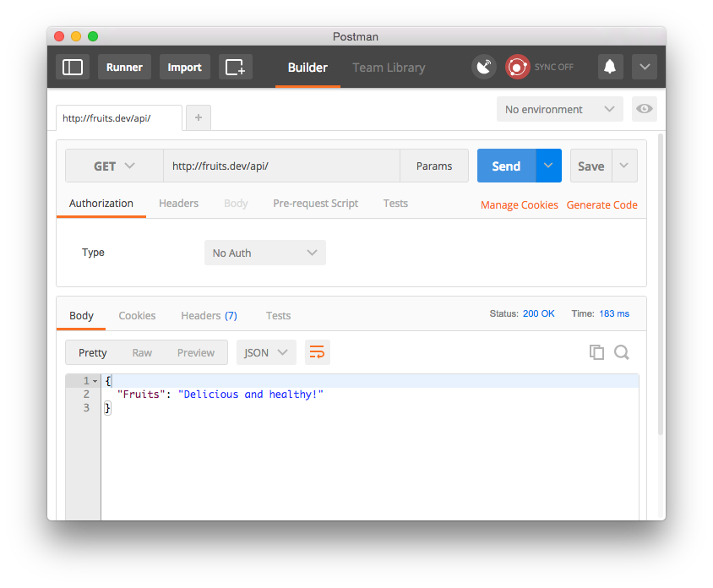The image size is (713, 588).
Task: Search within the response body
Action: [x=622, y=352]
